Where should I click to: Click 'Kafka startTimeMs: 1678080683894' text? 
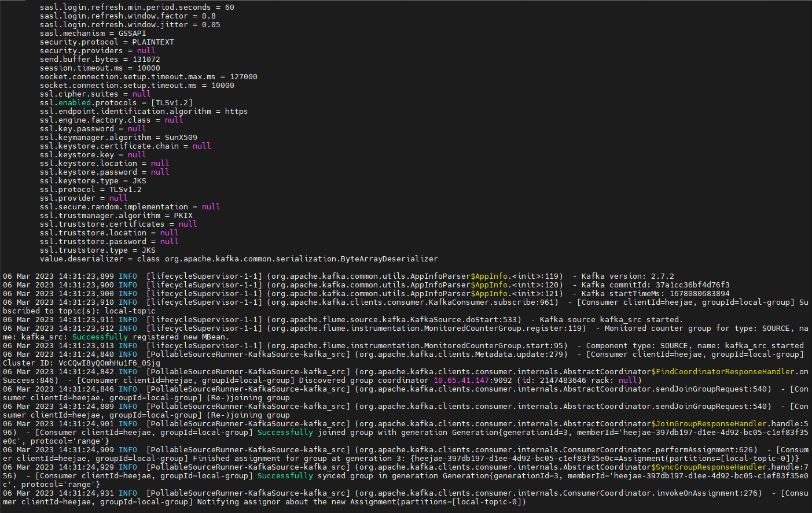click(x=656, y=294)
